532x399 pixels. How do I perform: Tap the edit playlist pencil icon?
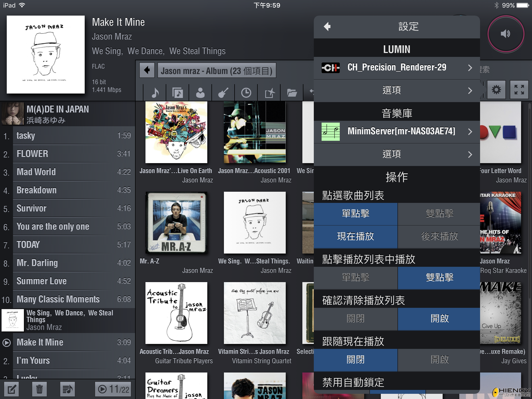(x=11, y=389)
